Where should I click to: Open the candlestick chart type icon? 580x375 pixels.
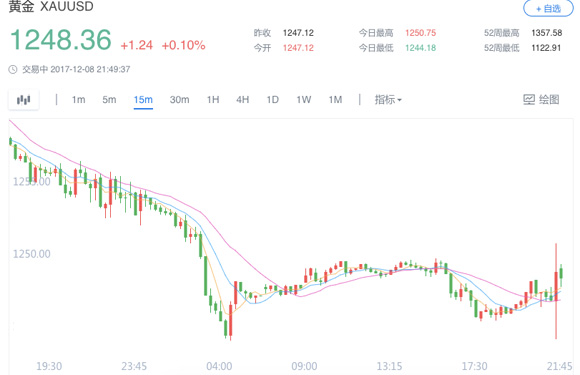[x=24, y=100]
